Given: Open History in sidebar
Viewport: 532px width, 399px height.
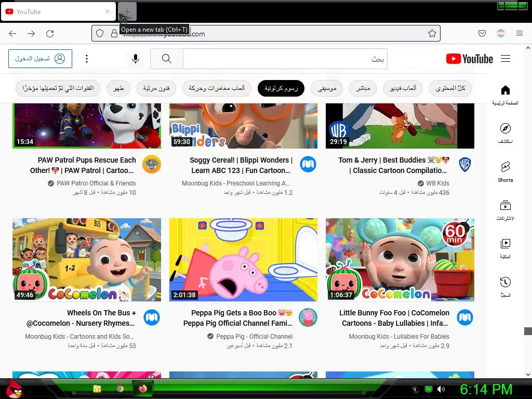Looking at the screenshot, I should [505, 287].
